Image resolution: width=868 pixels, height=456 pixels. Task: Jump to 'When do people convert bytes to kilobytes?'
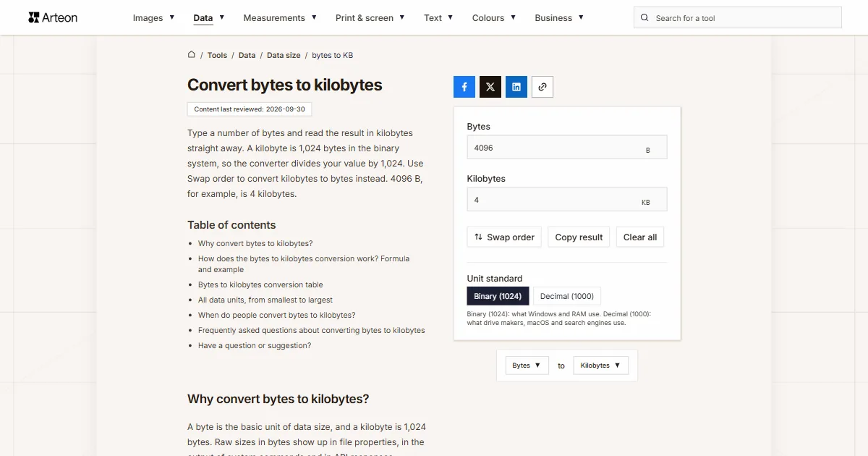pos(277,316)
